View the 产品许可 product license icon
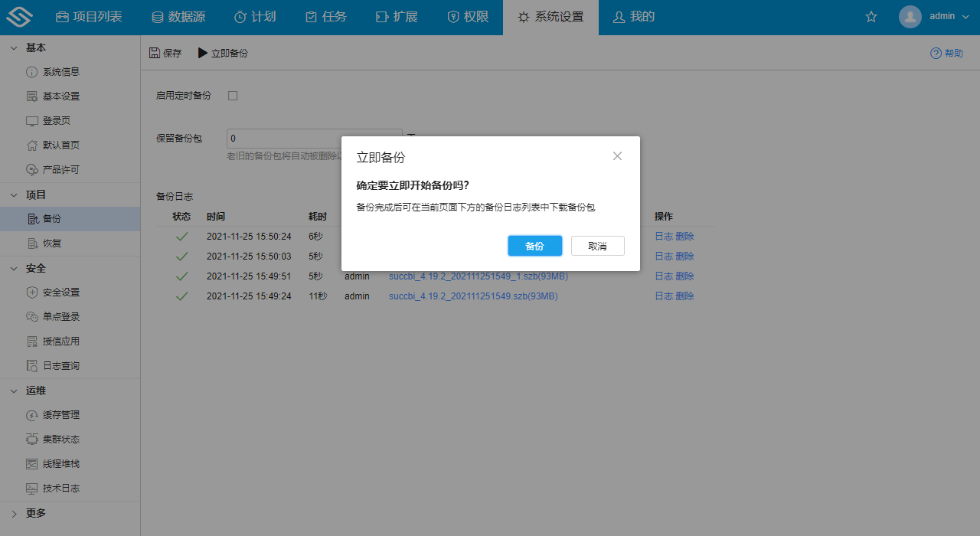 click(30, 169)
